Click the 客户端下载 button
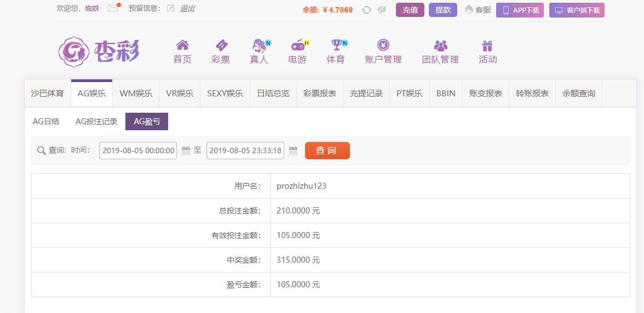Image resolution: width=644 pixels, height=313 pixels. click(577, 10)
